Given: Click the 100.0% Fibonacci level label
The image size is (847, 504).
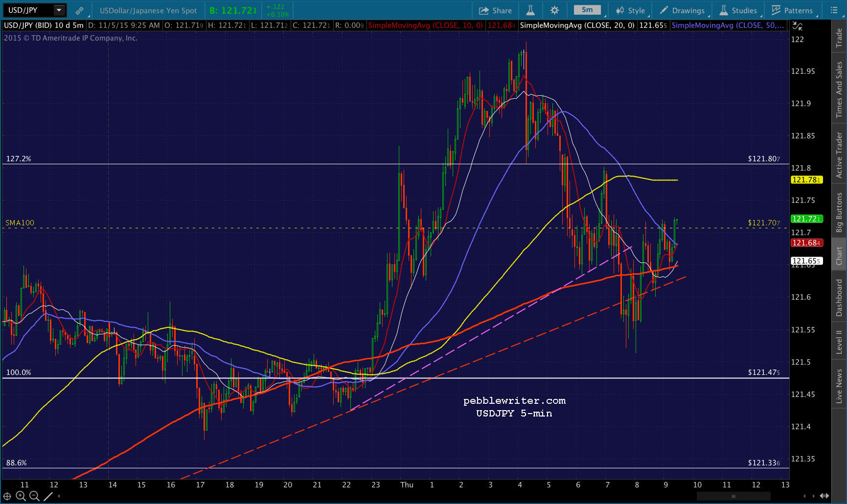Looking at the screenshot, I should 19,373.
